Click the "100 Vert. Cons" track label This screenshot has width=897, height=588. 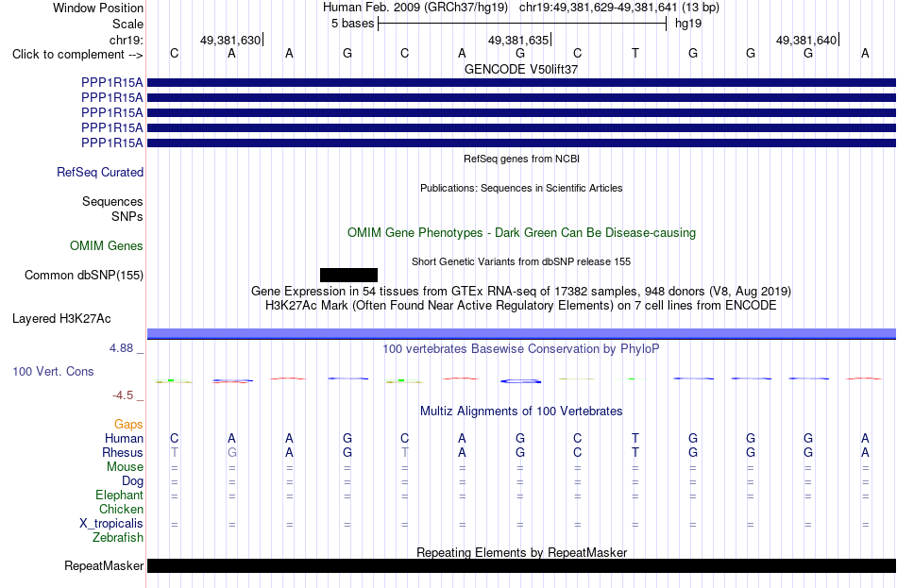pos(53,372)
